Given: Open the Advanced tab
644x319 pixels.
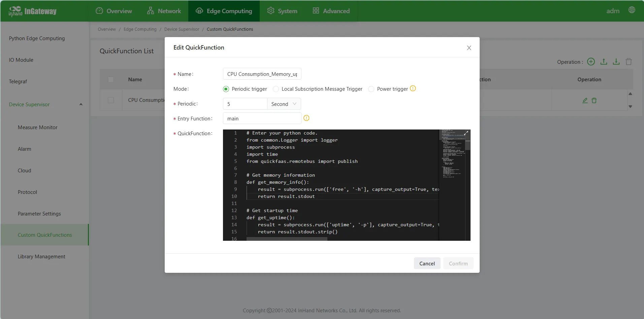Looking at the screenshot, I should [331, 11].
